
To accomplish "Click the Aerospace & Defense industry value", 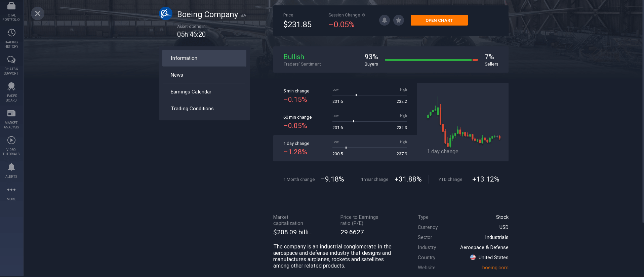I will tap(484, 247).
